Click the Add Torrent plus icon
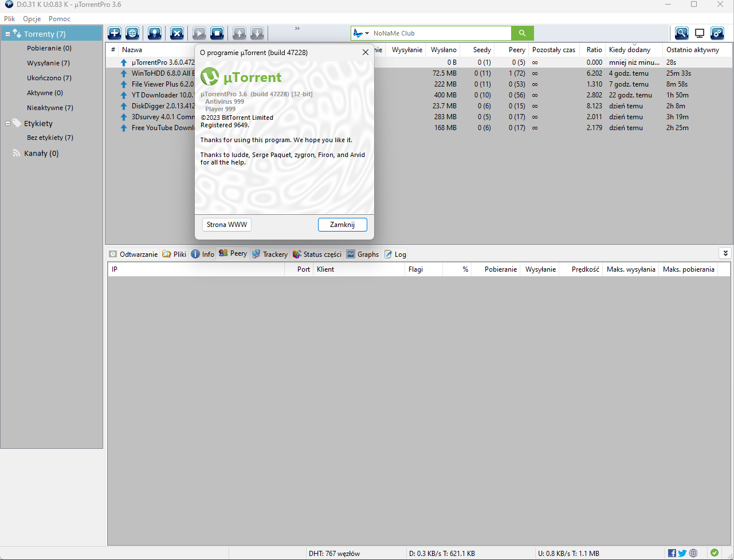 115,33
